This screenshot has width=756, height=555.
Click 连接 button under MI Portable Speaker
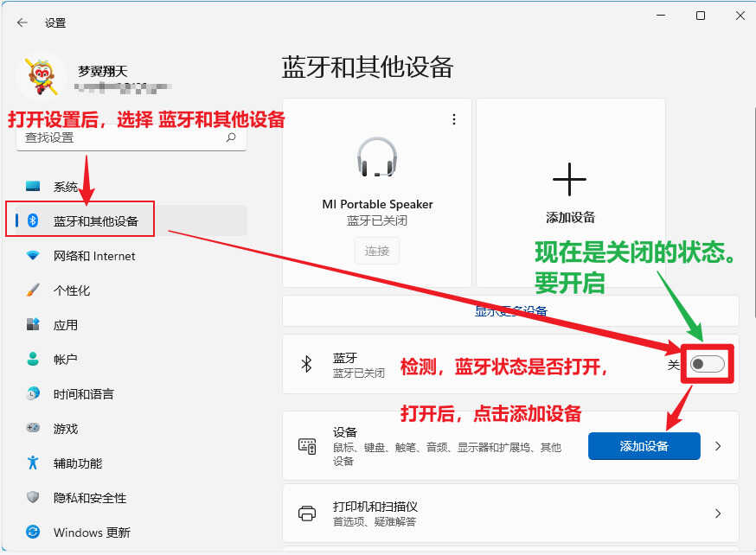coord(377,251)
